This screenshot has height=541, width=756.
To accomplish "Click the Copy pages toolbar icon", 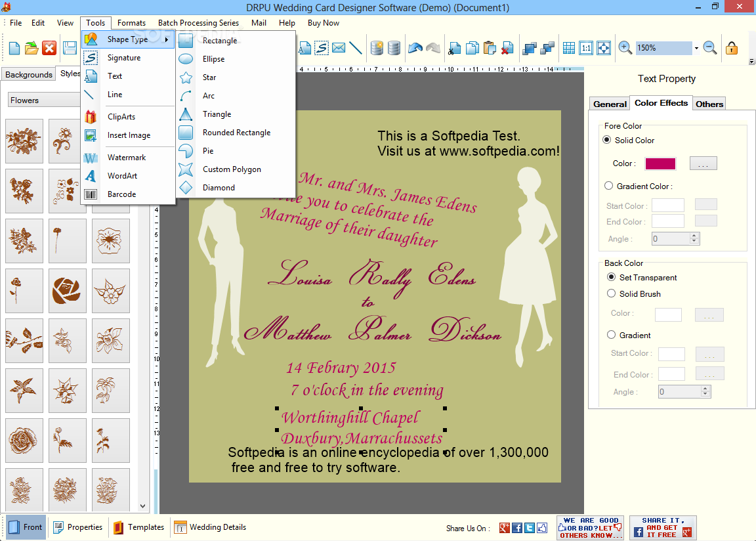I will pos(472,48).
